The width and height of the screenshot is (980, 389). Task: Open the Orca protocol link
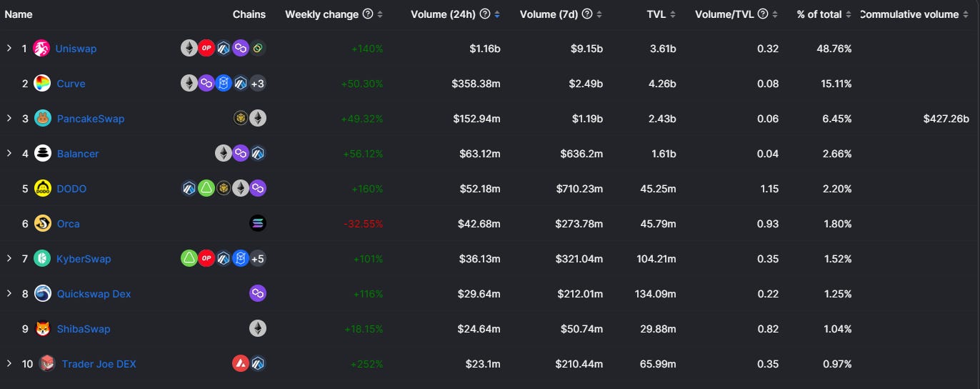tap(69, 224)
